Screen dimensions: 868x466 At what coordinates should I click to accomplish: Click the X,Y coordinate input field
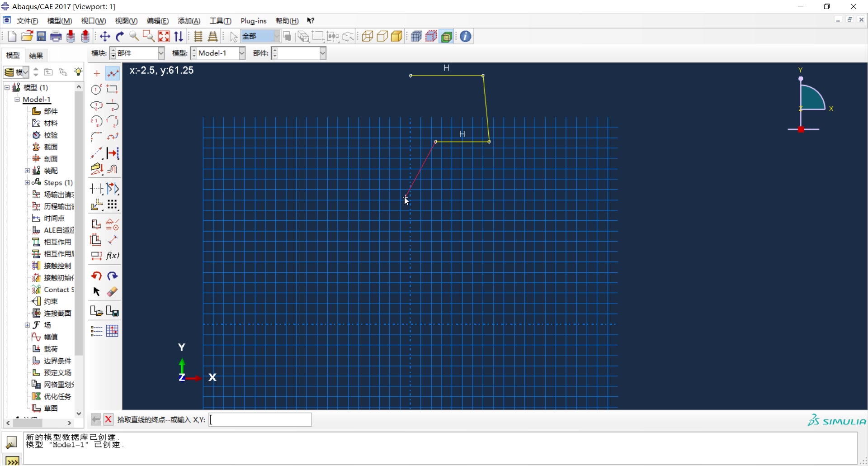260,420
